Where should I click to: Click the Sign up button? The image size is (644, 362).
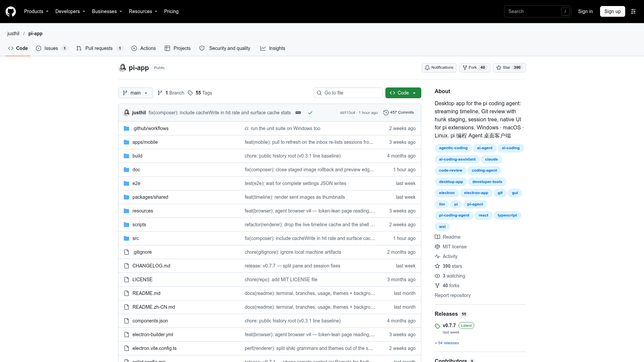612,11
